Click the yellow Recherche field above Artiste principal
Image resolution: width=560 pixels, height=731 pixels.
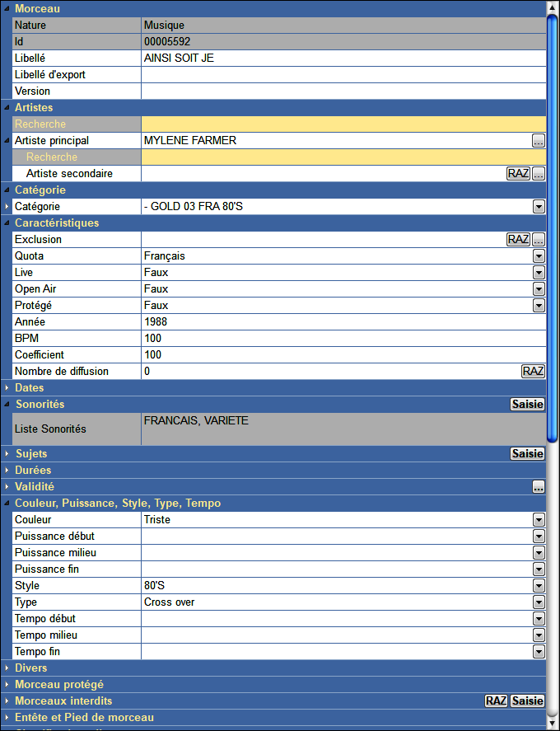pos(343,124)
